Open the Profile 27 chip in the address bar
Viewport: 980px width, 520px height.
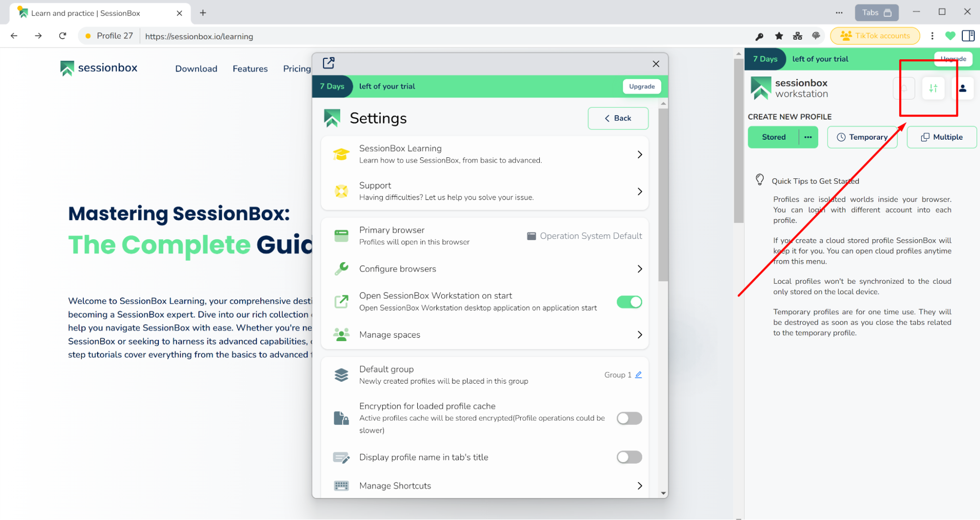tap(109, 36)
